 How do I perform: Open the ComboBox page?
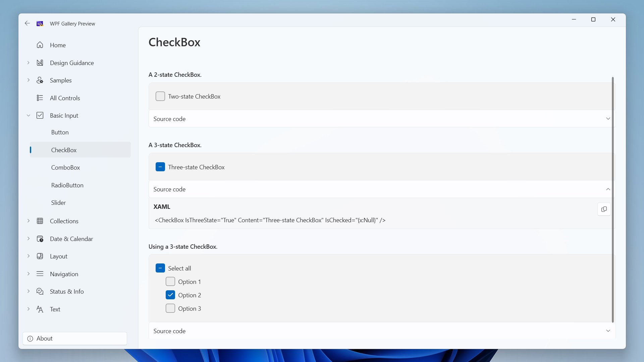point(65,168)
